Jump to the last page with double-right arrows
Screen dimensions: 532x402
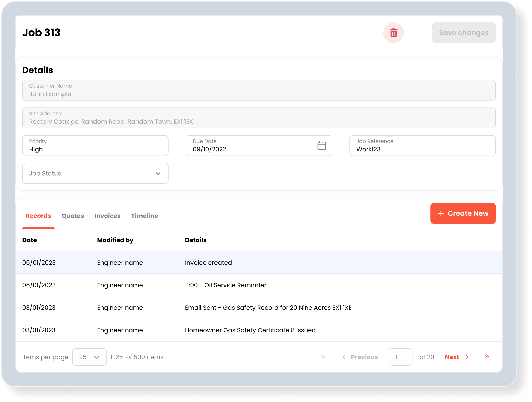pos(487,357)
